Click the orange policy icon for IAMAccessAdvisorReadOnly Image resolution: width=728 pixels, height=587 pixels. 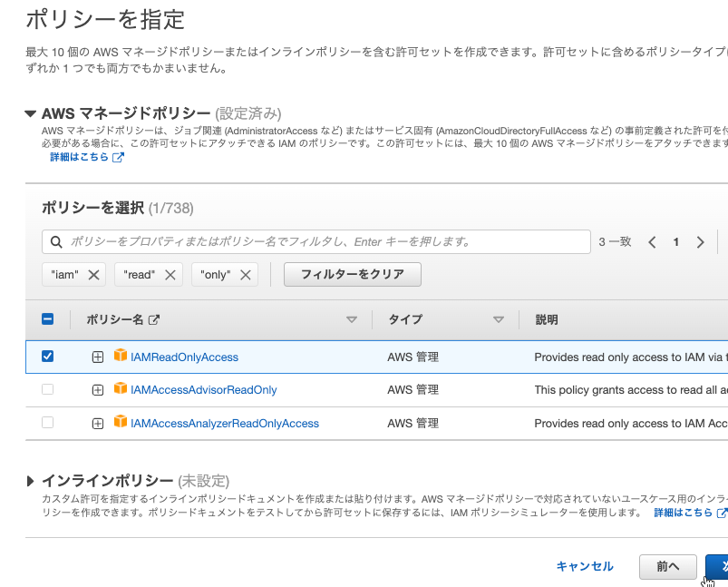(121, 387)
